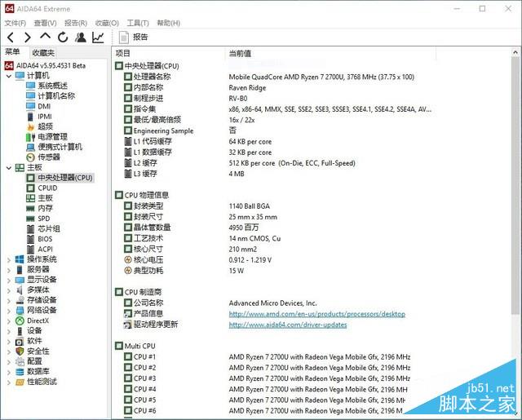Refresh the report with the circular arrow icon
Screen dimensions: 522x420
(x=63, y=37)
